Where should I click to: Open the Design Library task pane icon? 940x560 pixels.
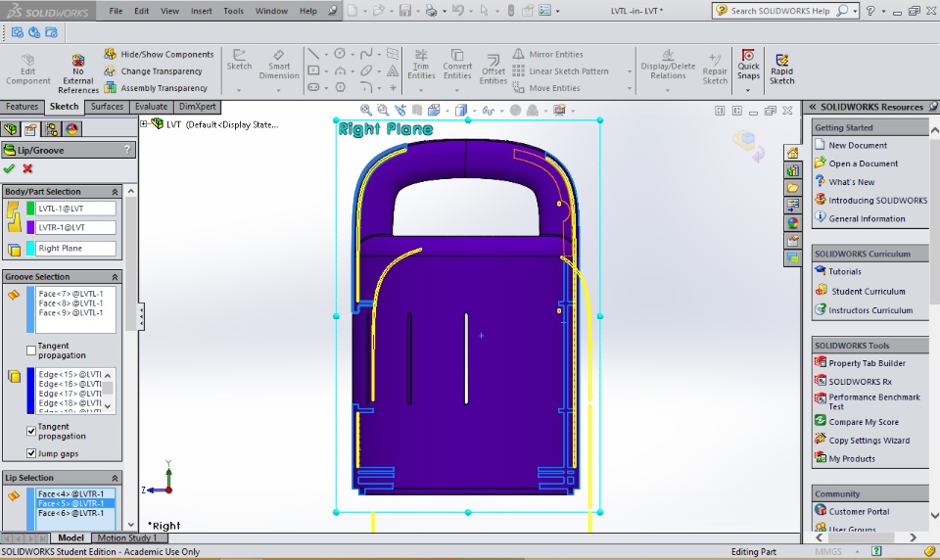pos(792,169)
